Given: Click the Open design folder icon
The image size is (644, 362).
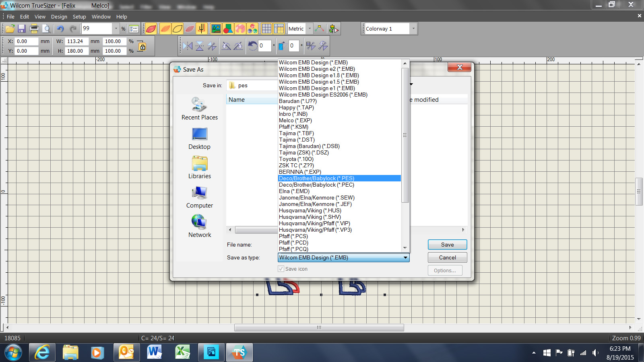Looking at the screenshot, I should 10,29.
